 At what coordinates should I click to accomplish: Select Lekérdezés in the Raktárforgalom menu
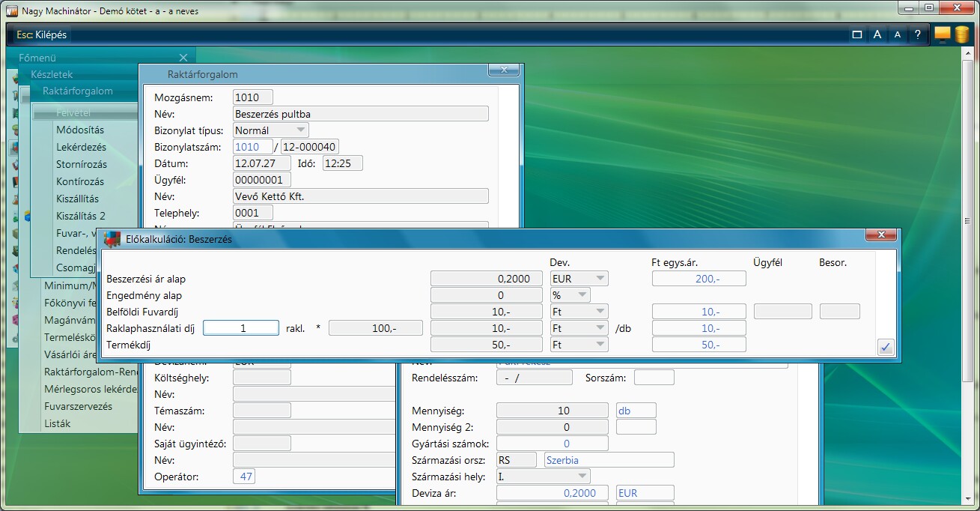pyautogui.click(x=81, y=148)
